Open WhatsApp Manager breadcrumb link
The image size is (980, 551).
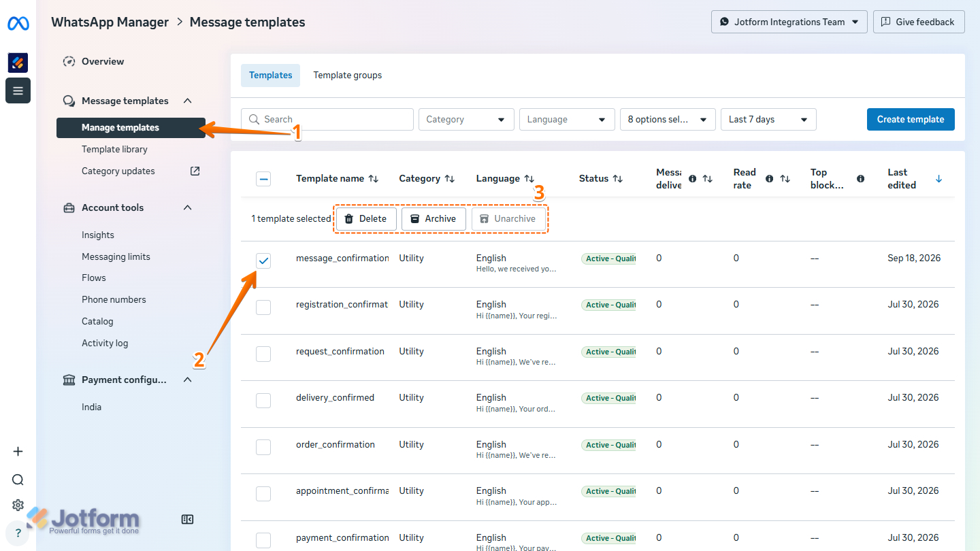click(x=110, y=22)
